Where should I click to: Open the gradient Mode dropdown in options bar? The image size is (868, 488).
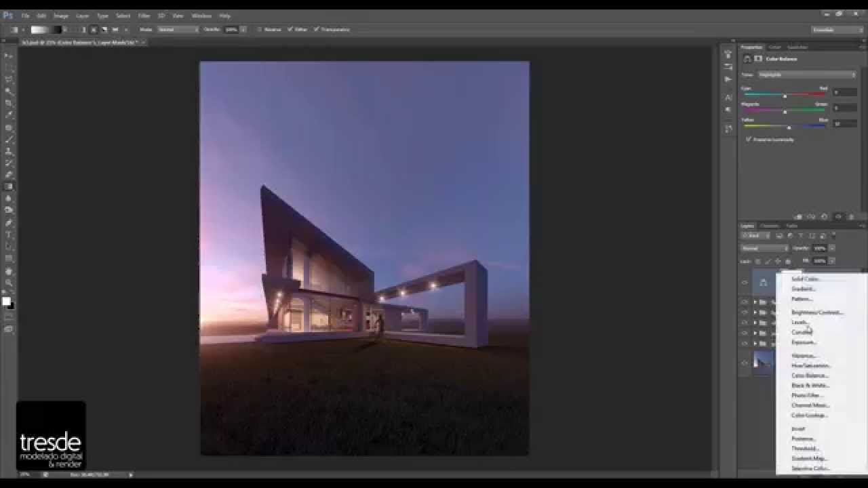(178, 30)
